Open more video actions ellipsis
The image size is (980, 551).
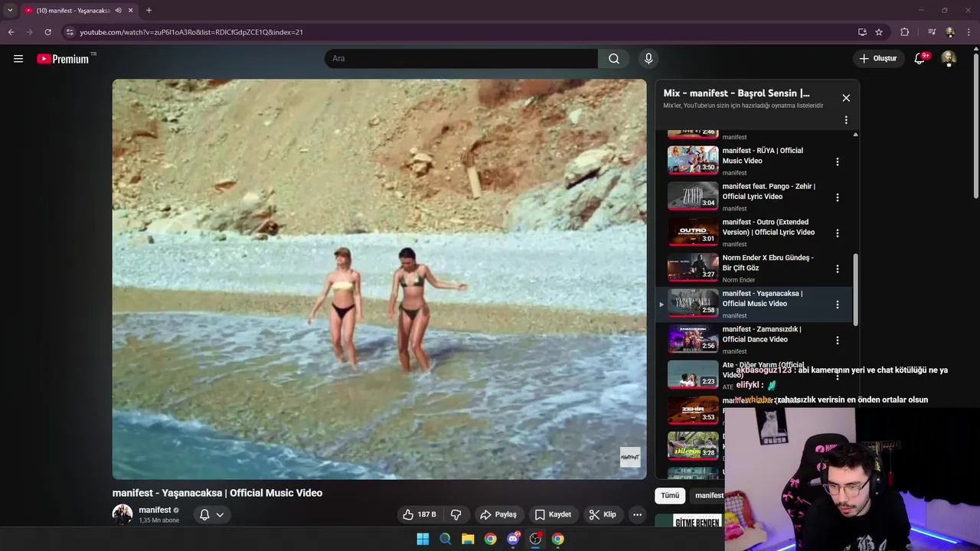coord(637,514)
